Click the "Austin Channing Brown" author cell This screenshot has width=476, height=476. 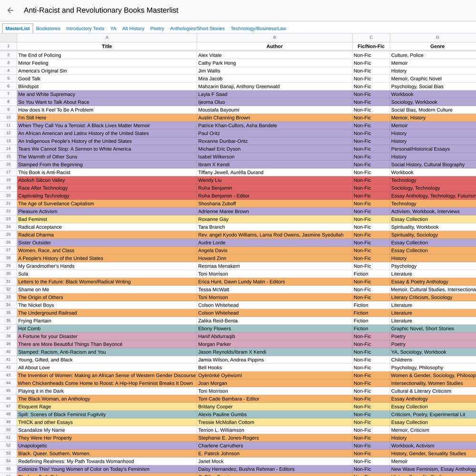coord(275,118)
